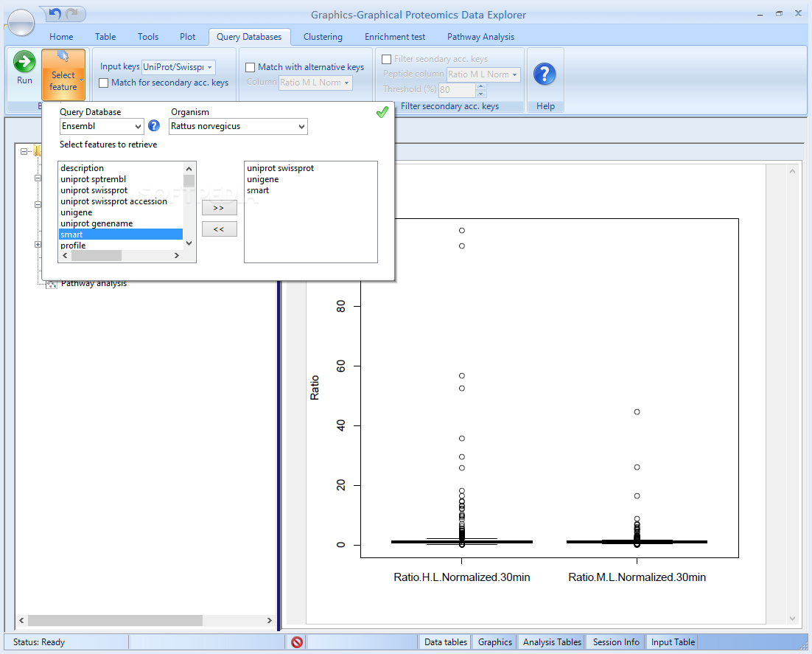The image size is (812, 654).
Task: Click plot area vertical scrollbar up arrow
Action: pos(792,171)
